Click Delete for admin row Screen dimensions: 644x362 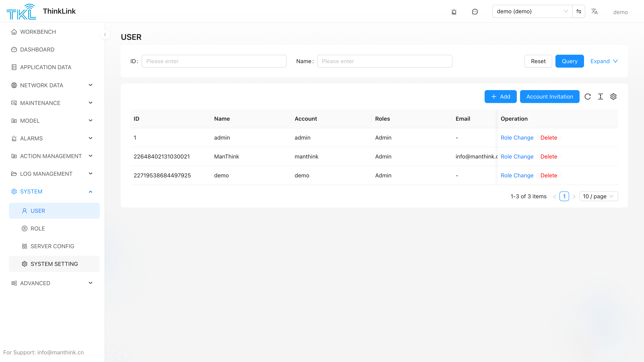pyautogui.click(x=548, y=138)
